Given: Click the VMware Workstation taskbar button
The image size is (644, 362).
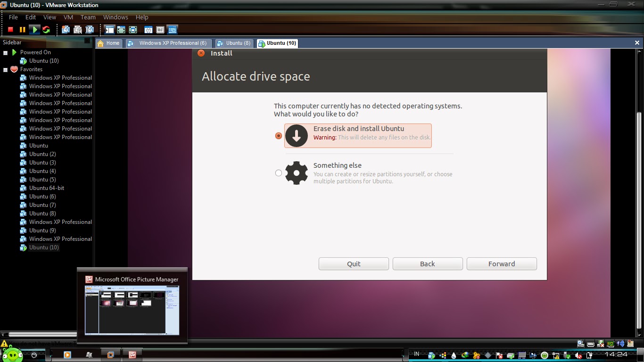Looking at the screenshot, I should point(110,355).
